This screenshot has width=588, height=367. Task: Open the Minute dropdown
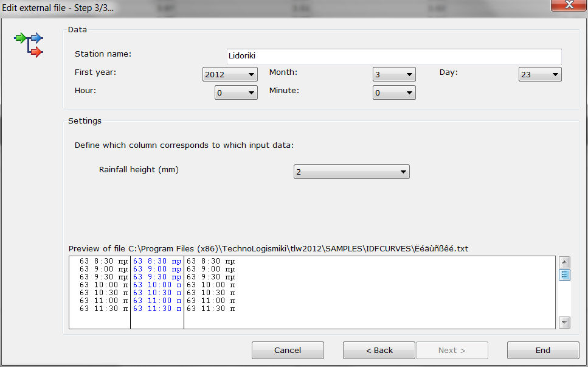point(394,93)
